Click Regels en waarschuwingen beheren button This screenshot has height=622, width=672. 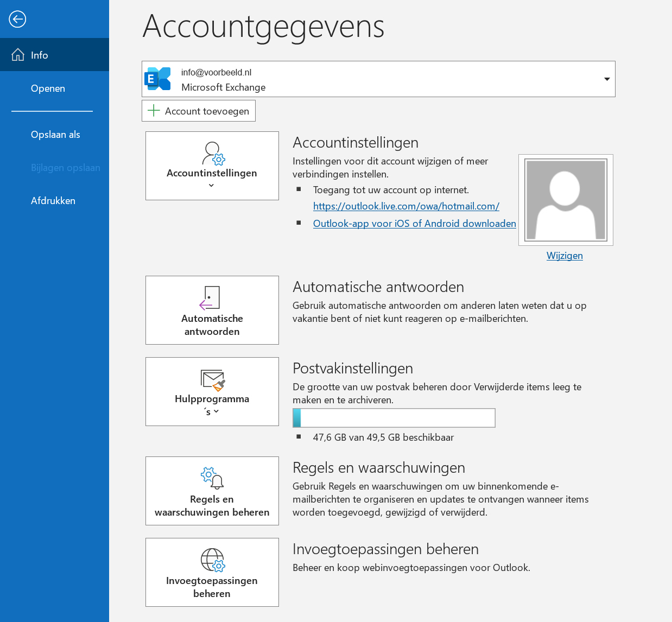(x=212, y=491)
